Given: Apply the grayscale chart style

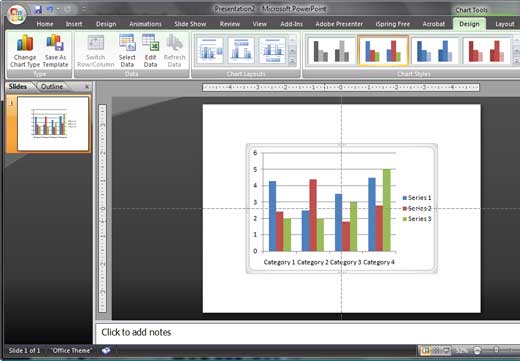Looking at the screenshot, I should [331, 50].
